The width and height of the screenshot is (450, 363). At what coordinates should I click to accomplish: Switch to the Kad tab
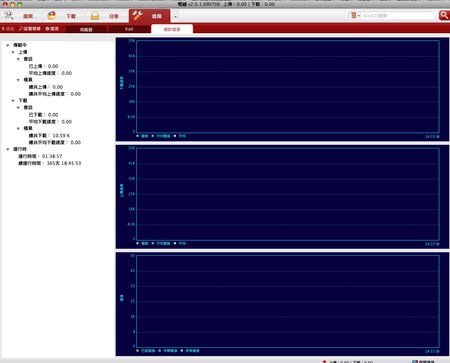[x=129, y=29]
